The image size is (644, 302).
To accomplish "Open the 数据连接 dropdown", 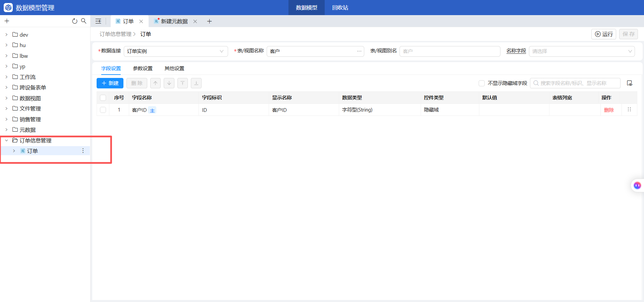I will point(176,51).
